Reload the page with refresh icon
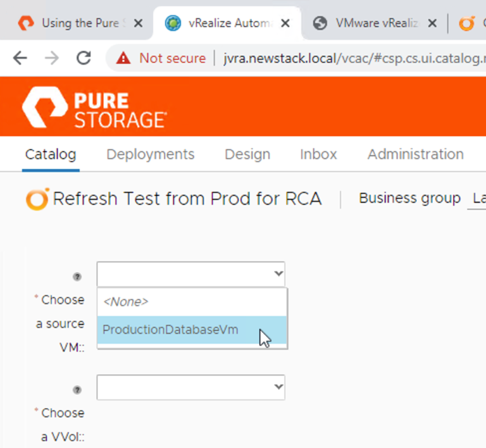486x448 pixels. tap(84, 58)
